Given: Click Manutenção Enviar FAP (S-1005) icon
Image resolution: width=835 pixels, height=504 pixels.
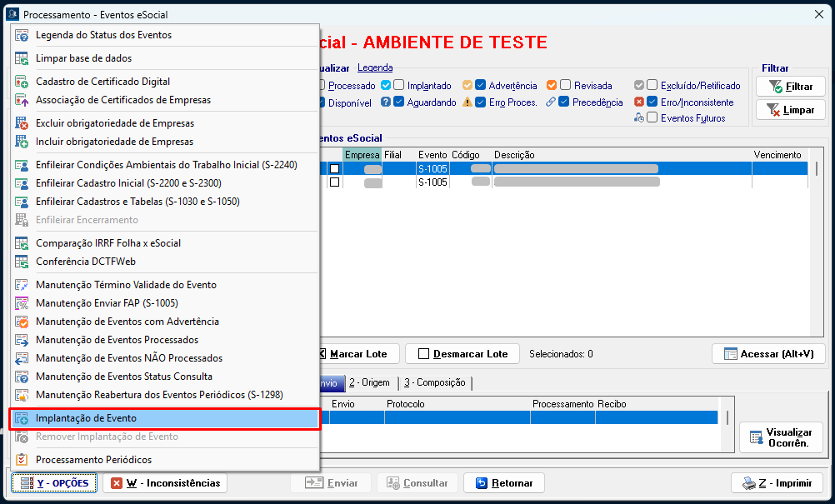Looking at the screenshot, I should click(22, 303).
